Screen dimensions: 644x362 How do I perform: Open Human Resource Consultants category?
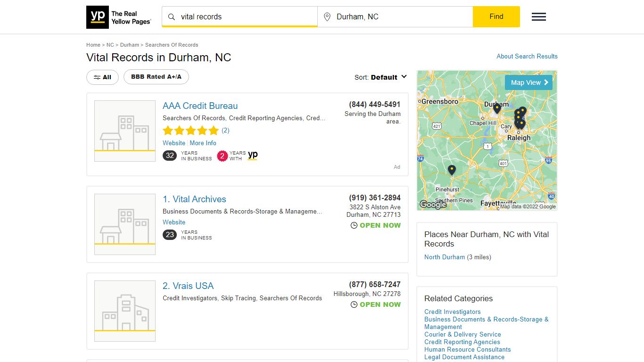tap(468, 349)
